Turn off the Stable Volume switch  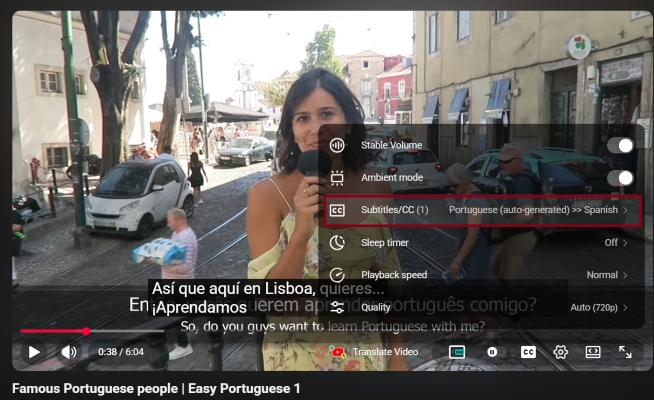point(620,146)
